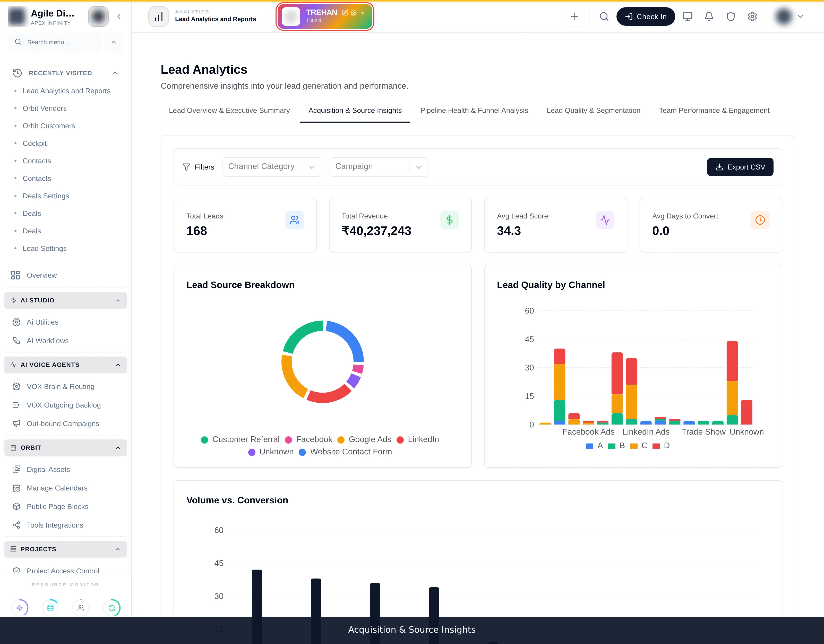Viewport: 824px width, 644px height.
Task: Toggle Unknown legend in donut chart
Action: pyautogui.click(x=271, y=452)
